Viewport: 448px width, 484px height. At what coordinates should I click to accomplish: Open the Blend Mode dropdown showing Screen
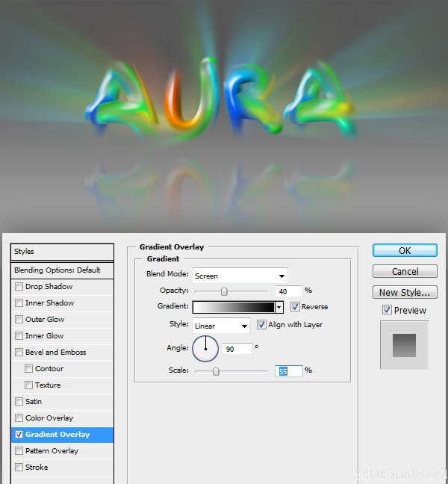tap(240, 276)
